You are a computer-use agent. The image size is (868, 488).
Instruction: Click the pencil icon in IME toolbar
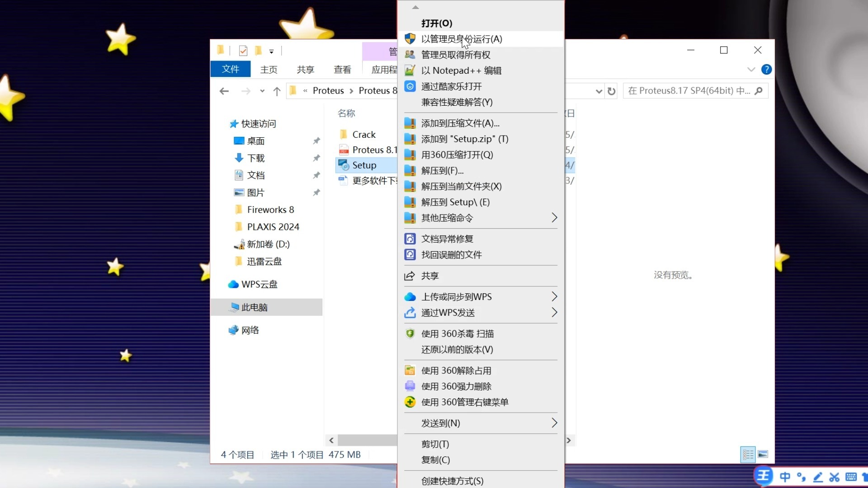818,477
